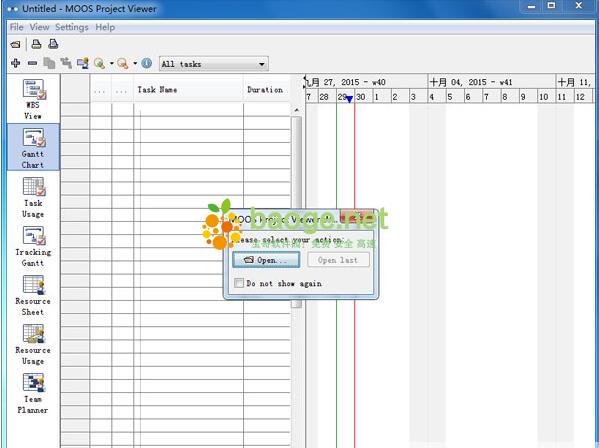The width and height of the screenshot is (599, 448).
Task: Minimize the MOOS Project Viewer window
Action: pyautogui.click(x=531, y=6)
